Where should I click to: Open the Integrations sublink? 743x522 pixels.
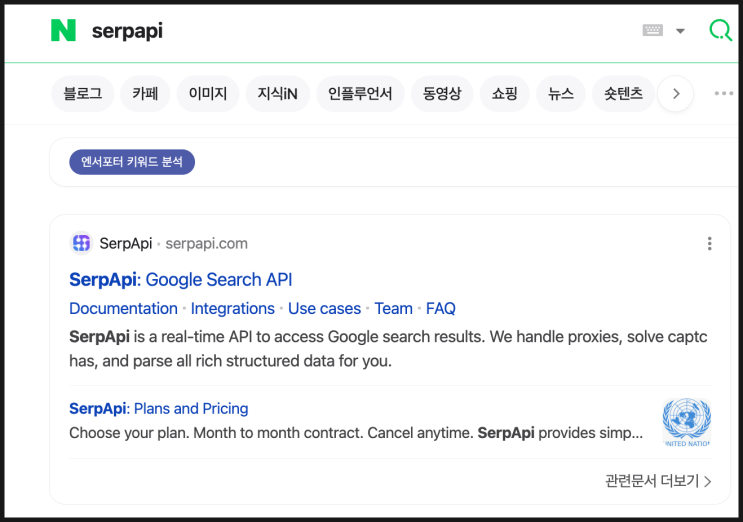[x=233, y=308]
